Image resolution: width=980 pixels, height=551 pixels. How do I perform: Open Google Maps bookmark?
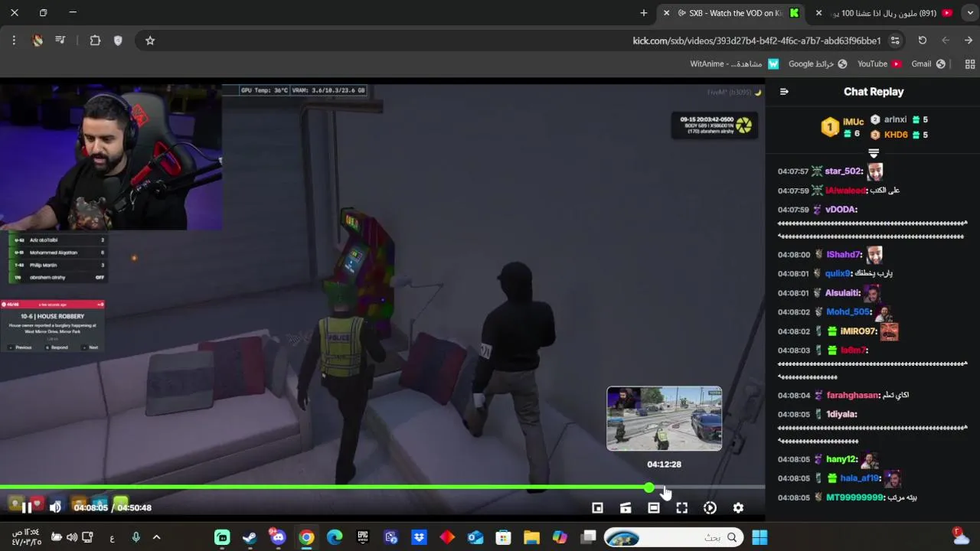point(818,64)
